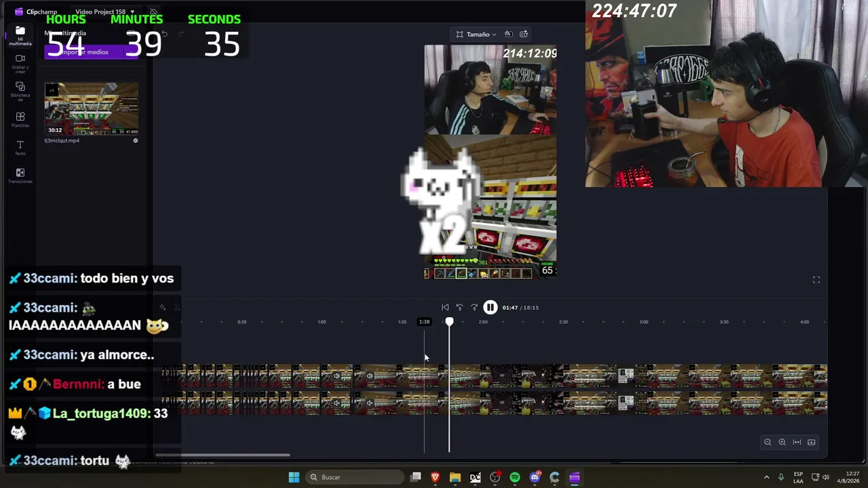Click the cloud sync off icon
The image size is (868, 488).
154,12
